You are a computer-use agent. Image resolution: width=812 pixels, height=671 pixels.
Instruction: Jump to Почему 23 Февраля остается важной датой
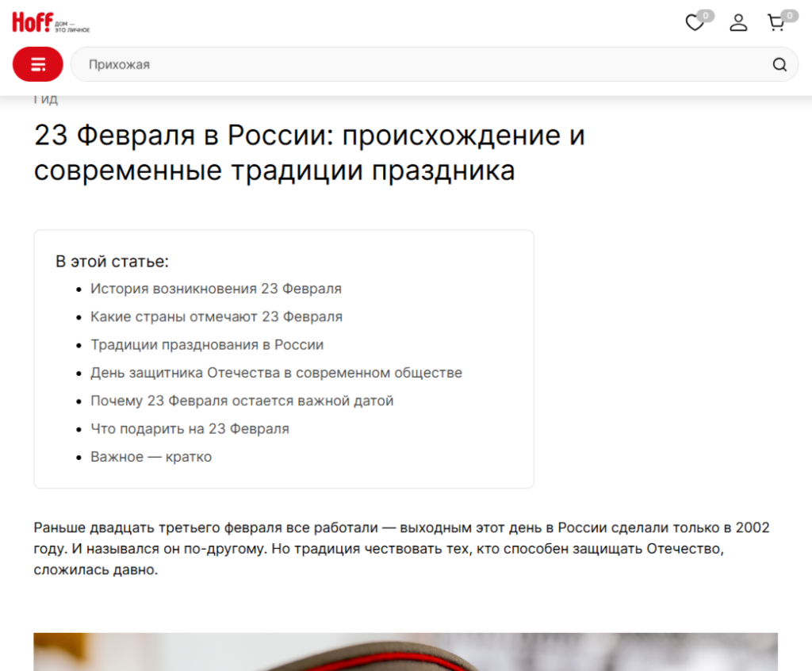pos(242,401)
